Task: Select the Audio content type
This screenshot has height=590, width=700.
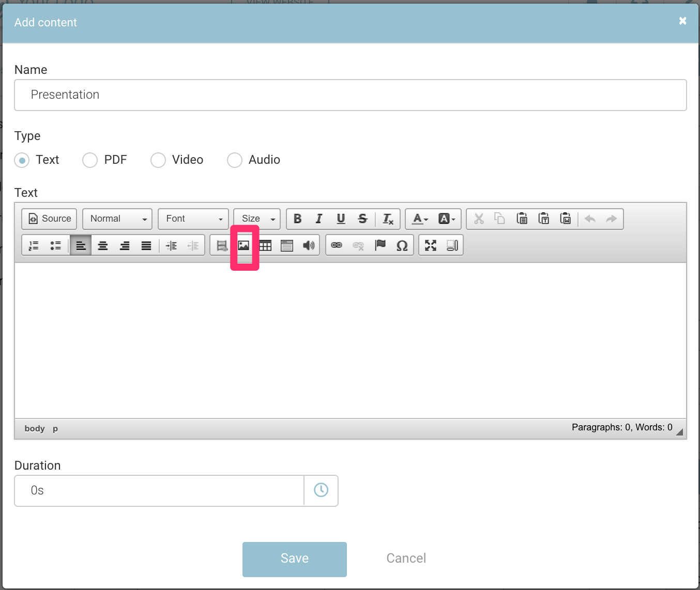Action: [x=235, y=160]
